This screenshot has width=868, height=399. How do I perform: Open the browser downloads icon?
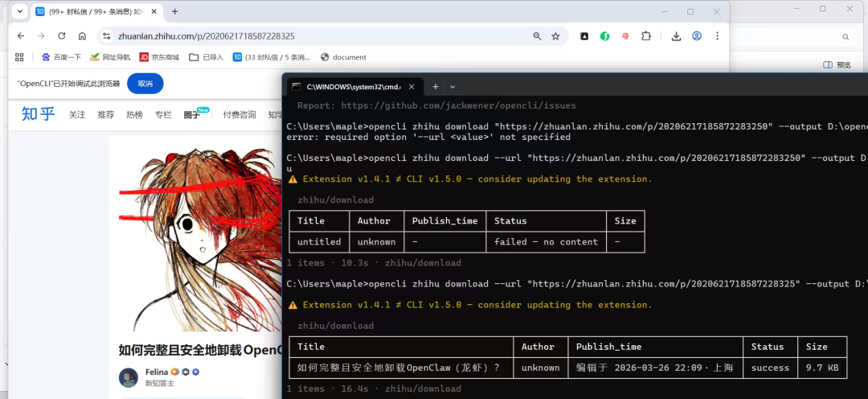tap(677, 36)
